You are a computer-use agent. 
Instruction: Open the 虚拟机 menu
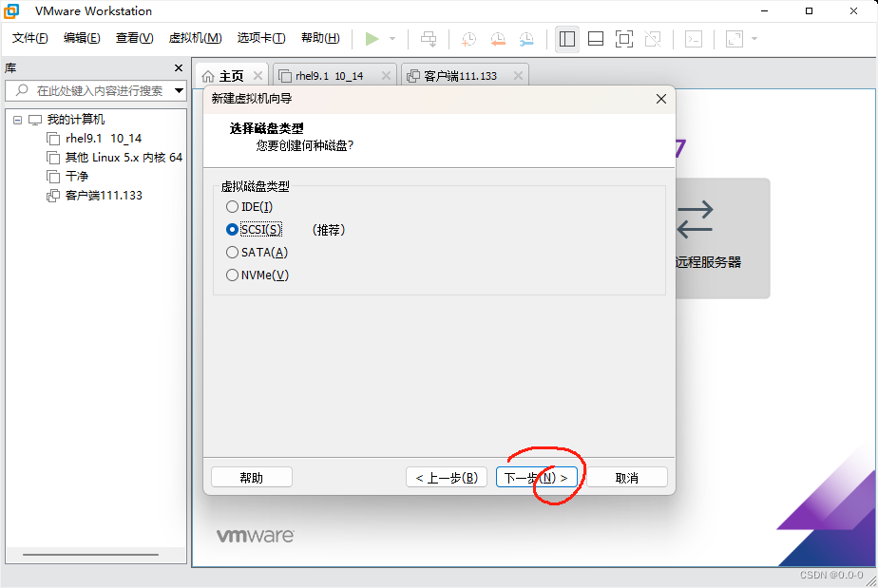coord(195,38)
